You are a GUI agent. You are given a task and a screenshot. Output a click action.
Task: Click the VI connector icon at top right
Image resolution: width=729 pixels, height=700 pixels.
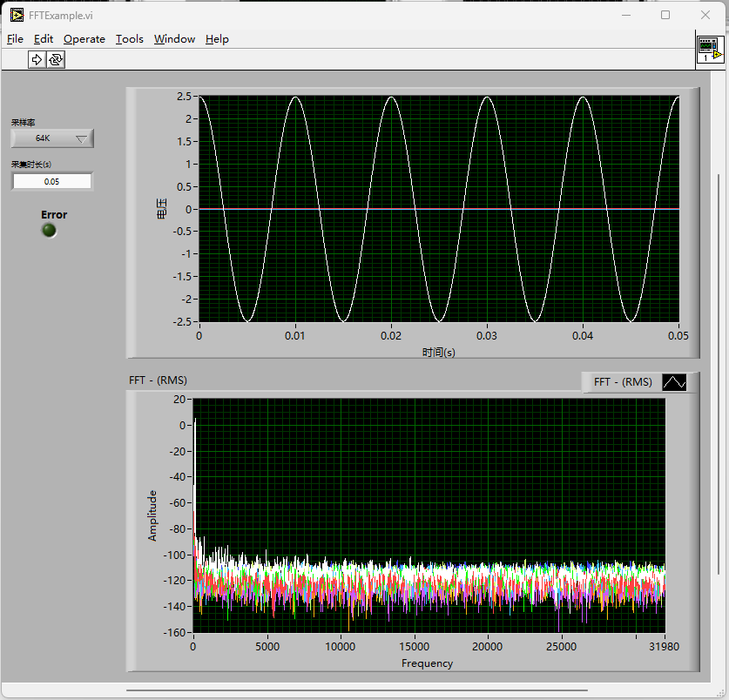pos(710,50)
